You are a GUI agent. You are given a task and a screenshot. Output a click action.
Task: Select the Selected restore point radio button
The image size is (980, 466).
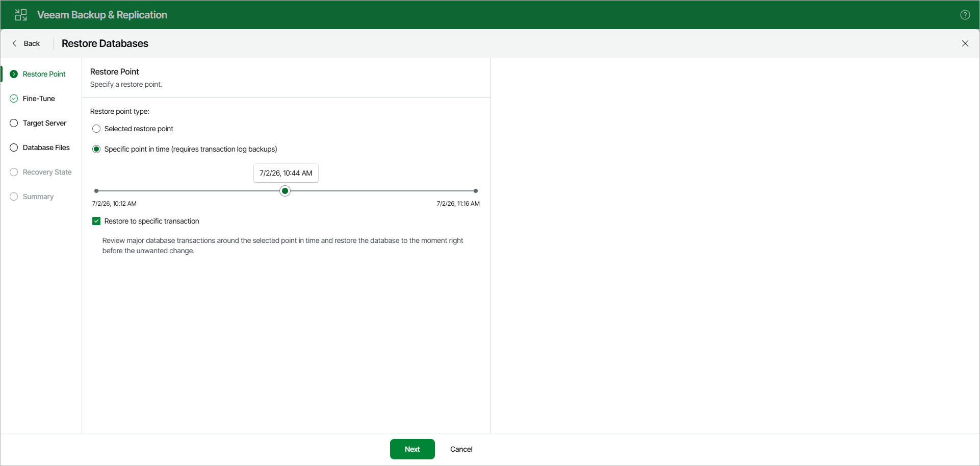(96, 129)
